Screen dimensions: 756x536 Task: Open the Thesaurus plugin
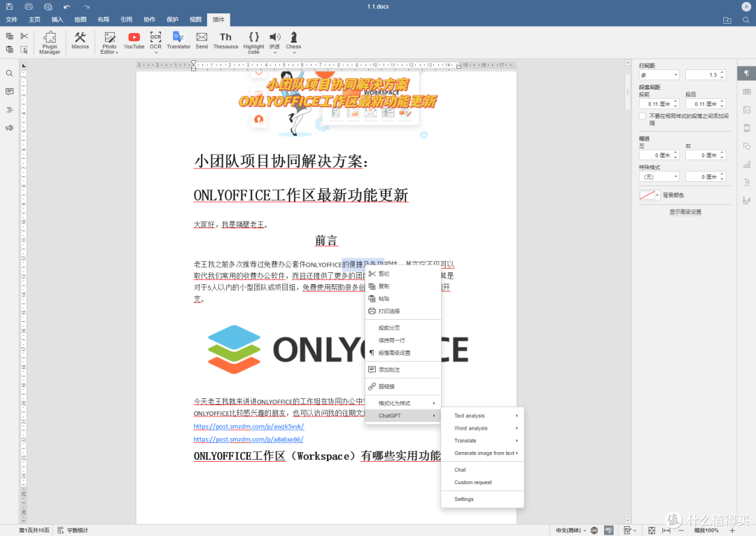(225, 41)
